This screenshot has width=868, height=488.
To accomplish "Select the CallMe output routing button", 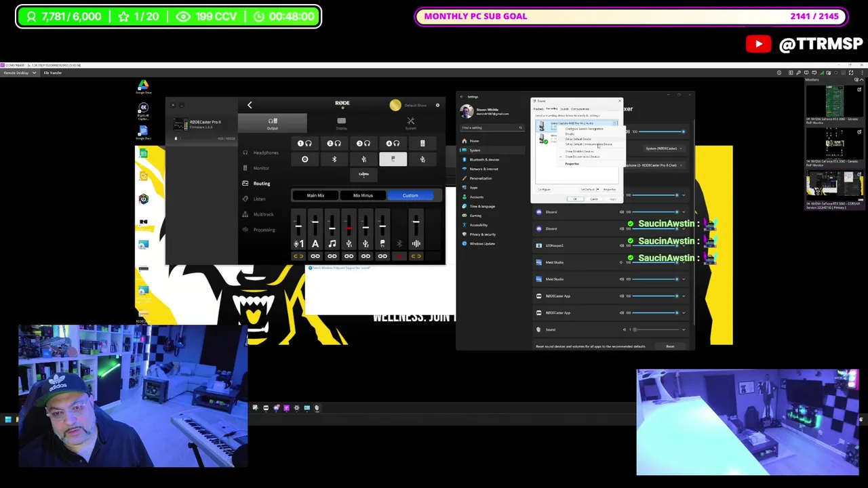I will (x=363, y=174).
